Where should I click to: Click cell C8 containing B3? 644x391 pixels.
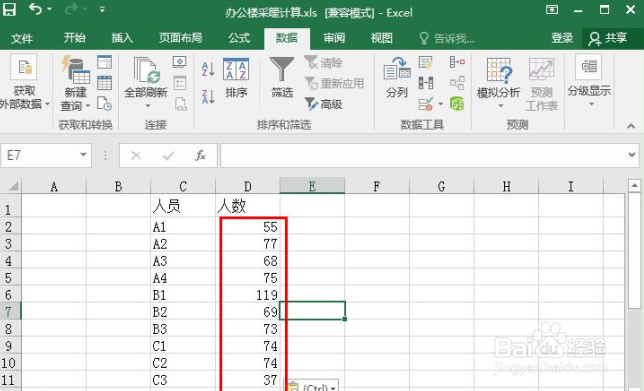pos(183,329)
